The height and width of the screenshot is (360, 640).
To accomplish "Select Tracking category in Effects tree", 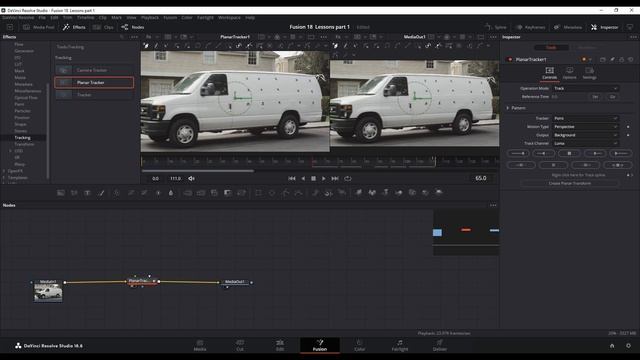I will click(22, 138).
